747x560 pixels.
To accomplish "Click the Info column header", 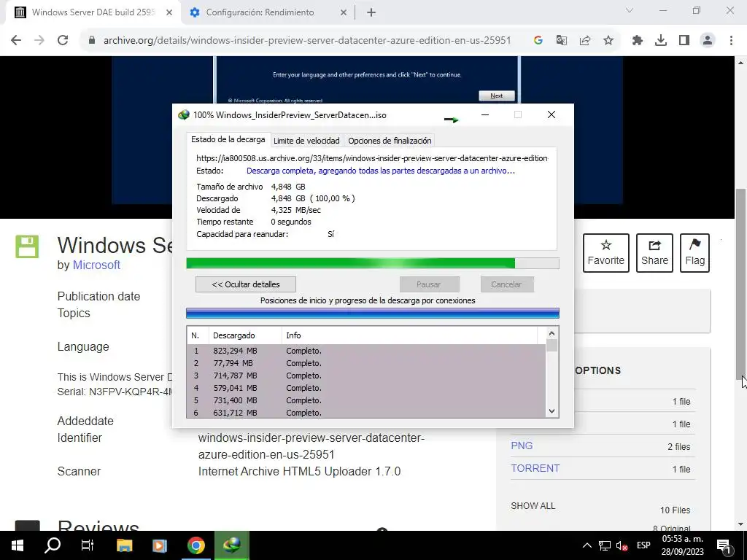I will (410, 335).
